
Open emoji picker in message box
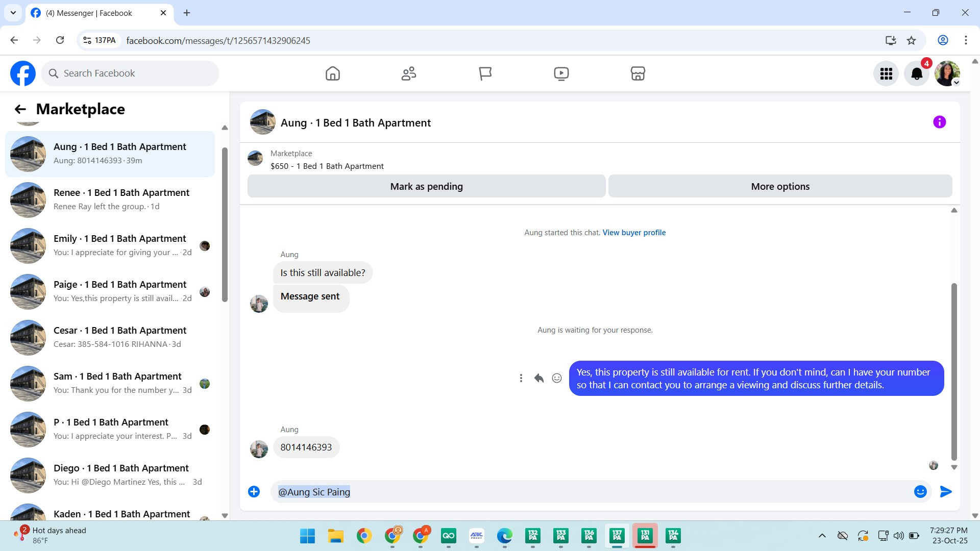920,492
